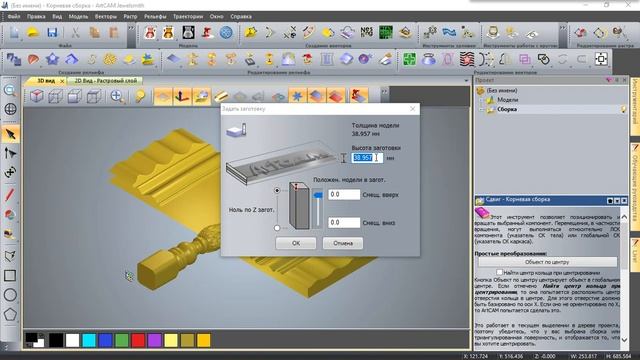This screenshot has width=640, height=360.
Task: Click the scissors Cut icon
Action: pyautogui.click(x=76, y=32)
